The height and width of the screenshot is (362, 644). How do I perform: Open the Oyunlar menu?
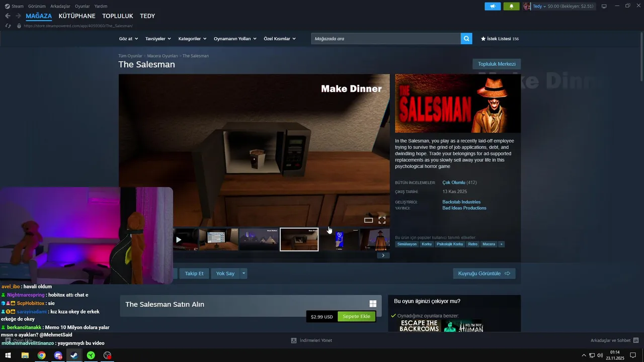click(x=83, y=6)
